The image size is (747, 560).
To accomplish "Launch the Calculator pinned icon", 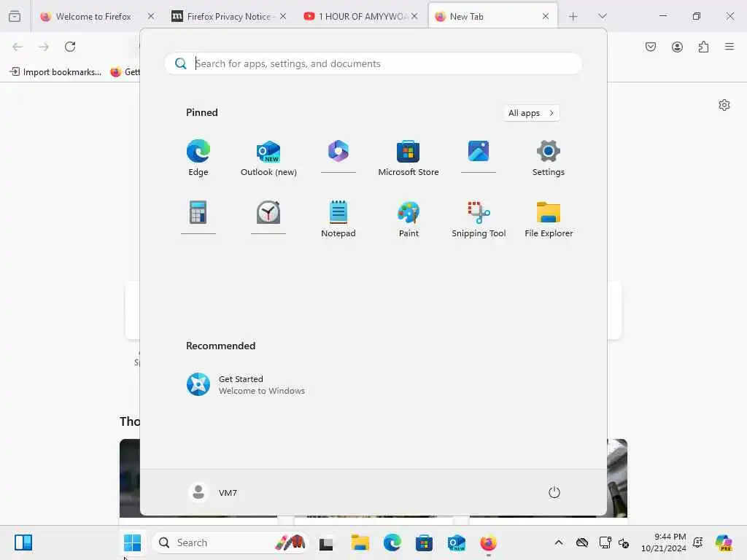I will [198, 212].
